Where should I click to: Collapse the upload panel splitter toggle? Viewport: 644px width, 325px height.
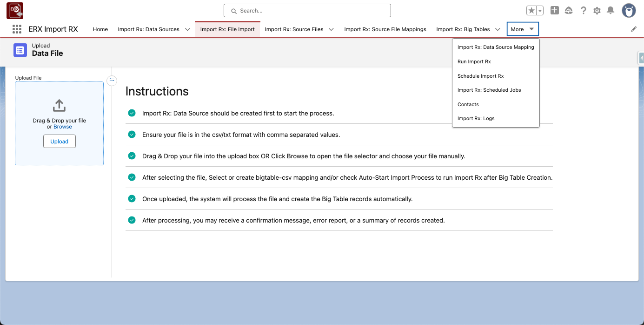112,81
